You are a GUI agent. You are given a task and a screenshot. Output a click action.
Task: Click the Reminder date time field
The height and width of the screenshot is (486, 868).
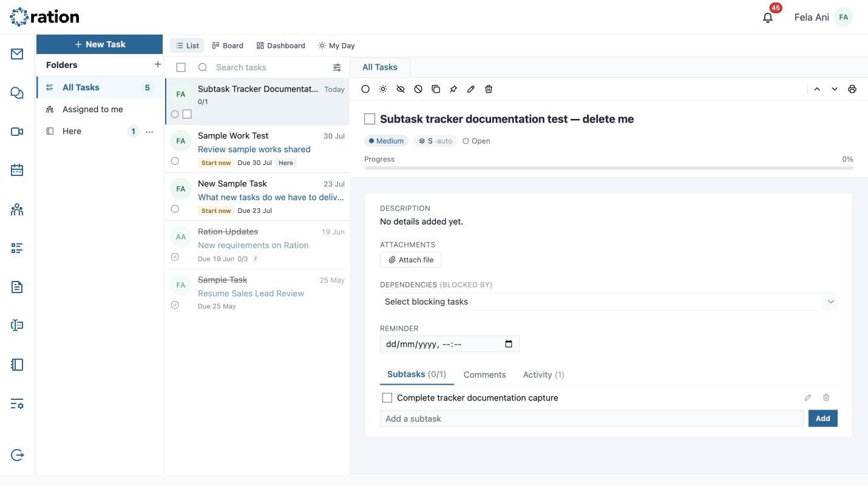click(x=450, y=344)
